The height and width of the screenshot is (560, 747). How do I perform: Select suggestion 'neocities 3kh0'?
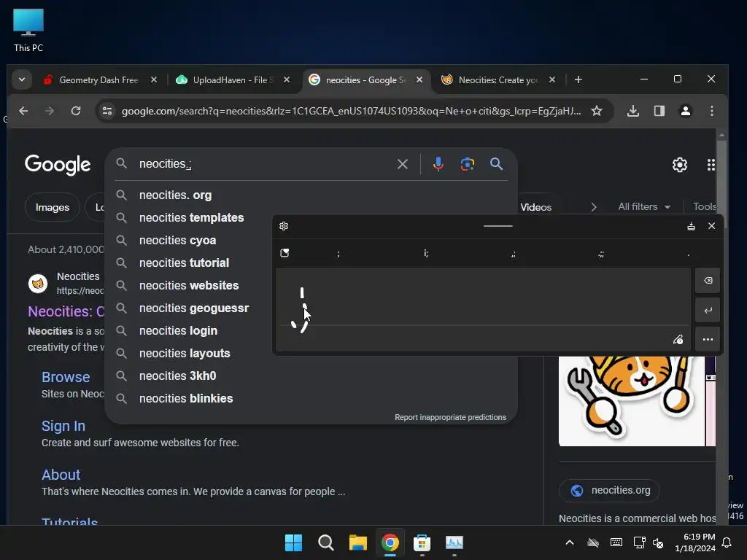pos(311,376)
